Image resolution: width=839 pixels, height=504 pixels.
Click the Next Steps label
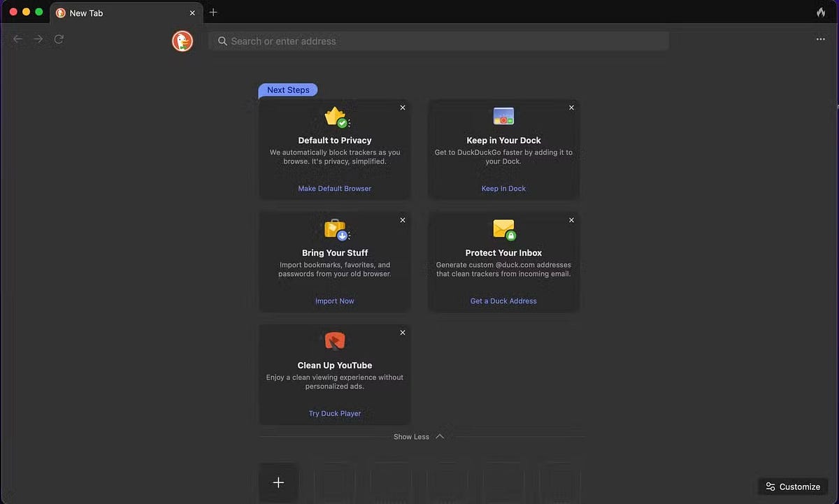[x=287, y=89]
